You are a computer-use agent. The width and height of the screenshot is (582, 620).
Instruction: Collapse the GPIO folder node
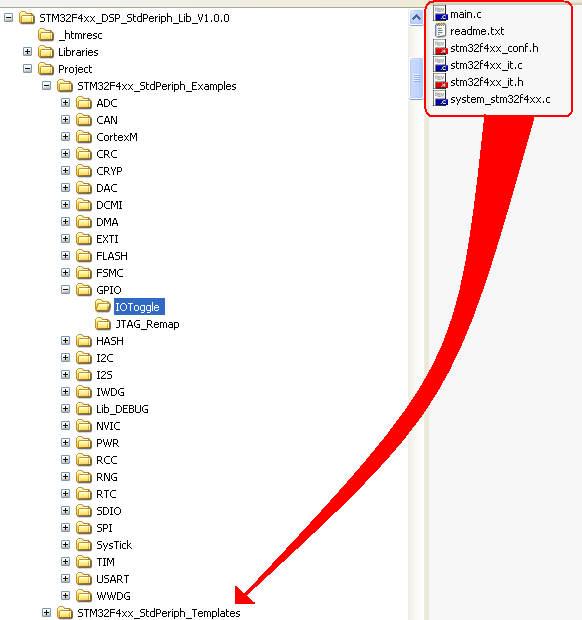pyautogui.click(x=66, y=290)
